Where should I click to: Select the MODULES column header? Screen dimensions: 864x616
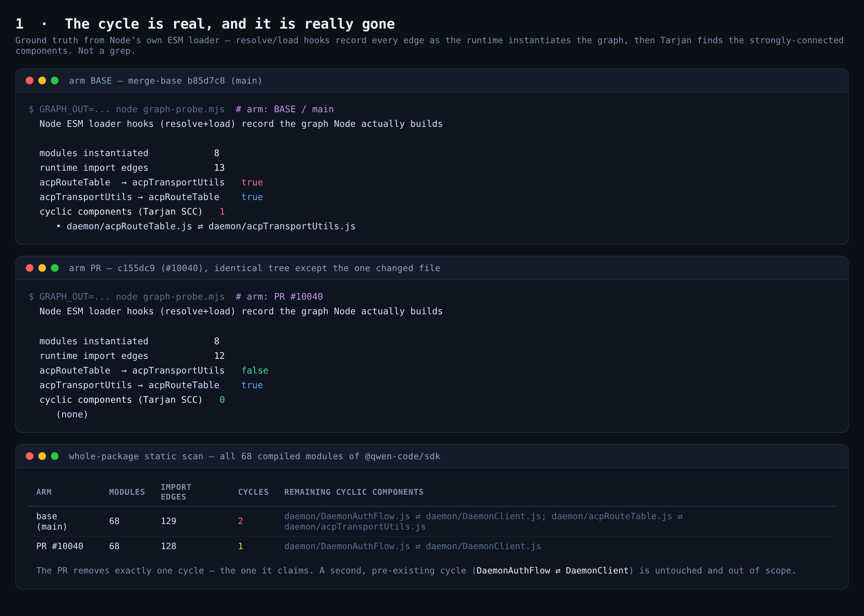click(127, 492)
